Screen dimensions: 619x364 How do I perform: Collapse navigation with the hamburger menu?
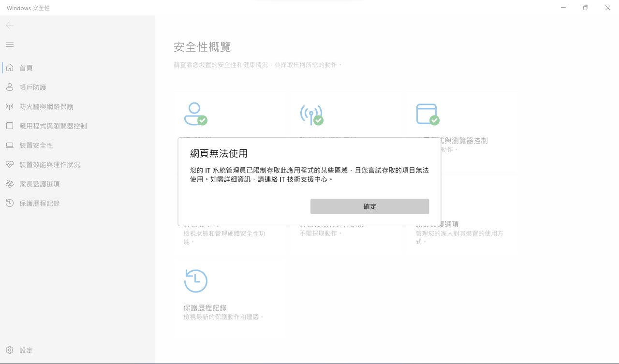pyautogui.click(x=9, y=44)
